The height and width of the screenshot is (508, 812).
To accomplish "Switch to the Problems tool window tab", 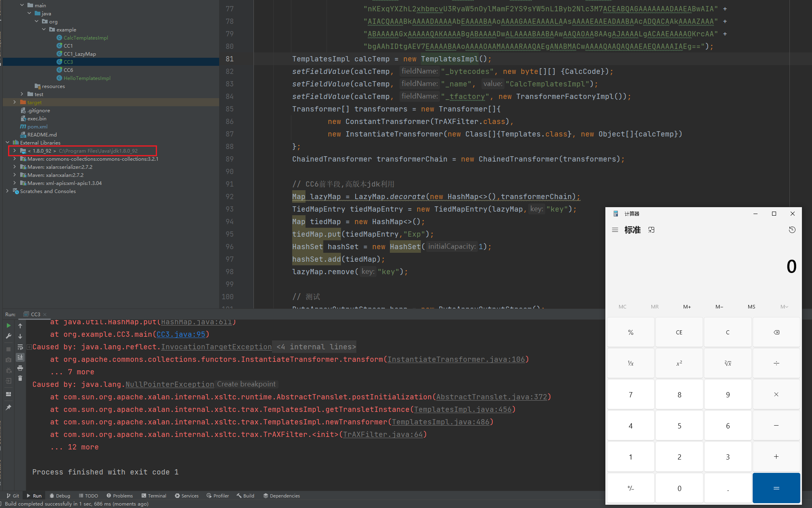I will (x=119, y=495).
